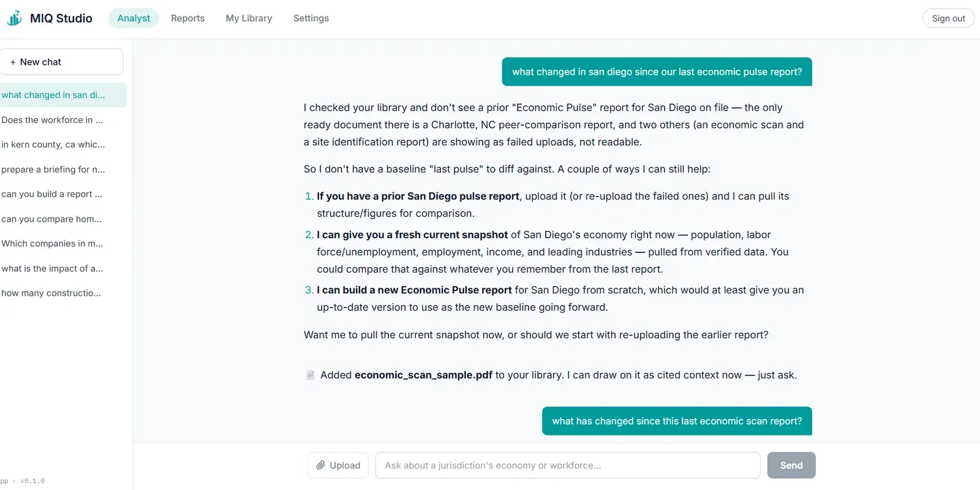Switch to the Analyst tab
980x490 pixels.
[134, 18]
